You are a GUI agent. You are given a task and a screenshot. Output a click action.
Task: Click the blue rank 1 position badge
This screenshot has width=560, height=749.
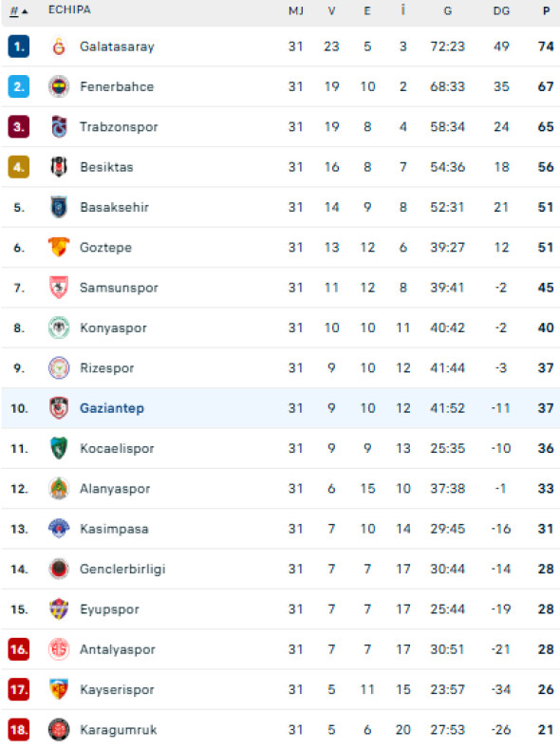click(19, 47)
